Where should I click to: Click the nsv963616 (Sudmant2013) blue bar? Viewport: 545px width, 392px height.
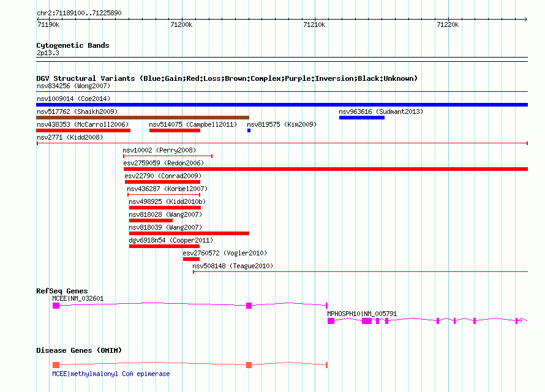pos(362,118)
